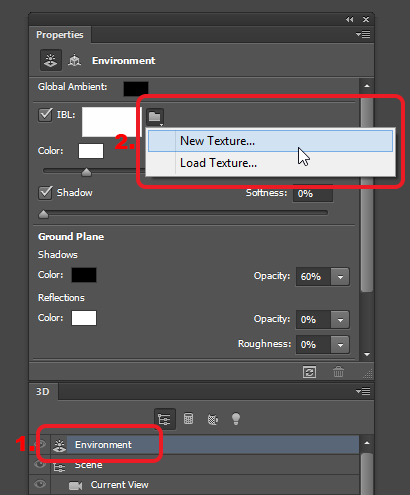Filter 3D panel by meshes

click(x=188, y=419)
